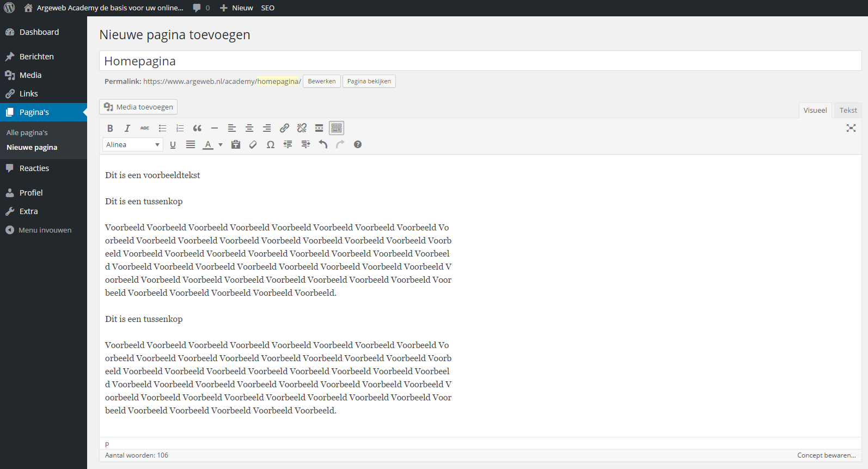The width and height of the screenshot is (868, 469).
Task: Open Alle pagina's in the sidebar
Action: (x=27, y=132)
